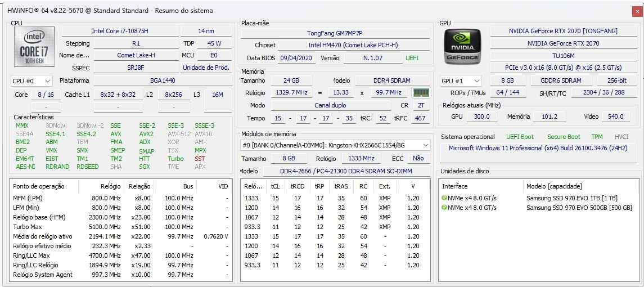
Task: Click the green UEFI label
Action: click(412, 59)
